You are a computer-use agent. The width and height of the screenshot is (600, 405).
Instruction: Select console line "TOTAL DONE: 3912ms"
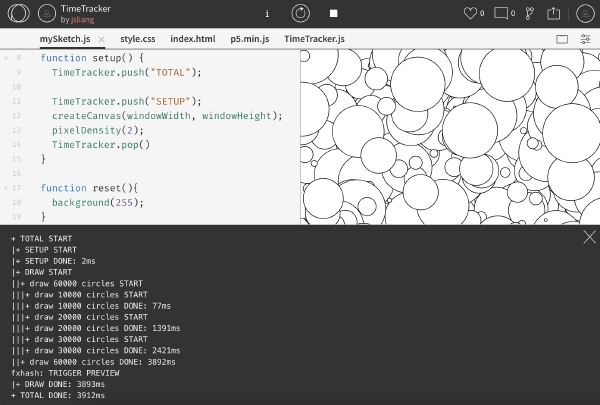tap(58, 395)
